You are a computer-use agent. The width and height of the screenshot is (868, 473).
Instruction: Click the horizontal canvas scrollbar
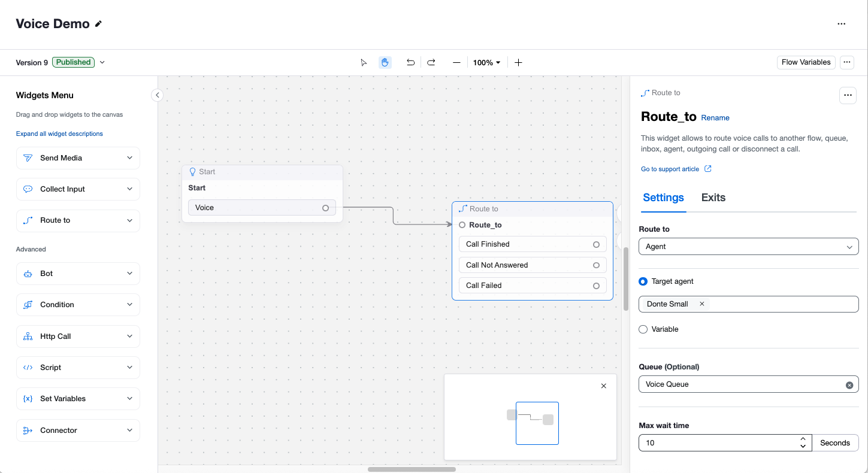click(412, 469)
